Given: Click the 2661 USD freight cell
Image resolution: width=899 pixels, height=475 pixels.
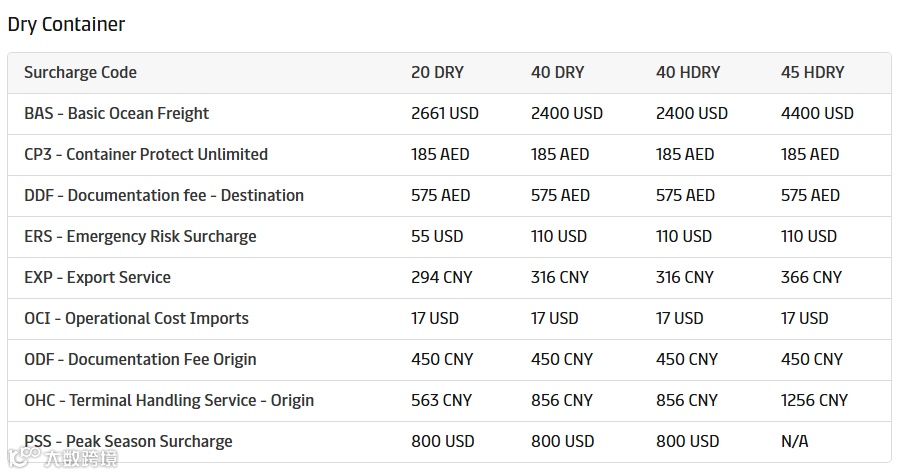Looking at the screenshot, I should (445, 113).
